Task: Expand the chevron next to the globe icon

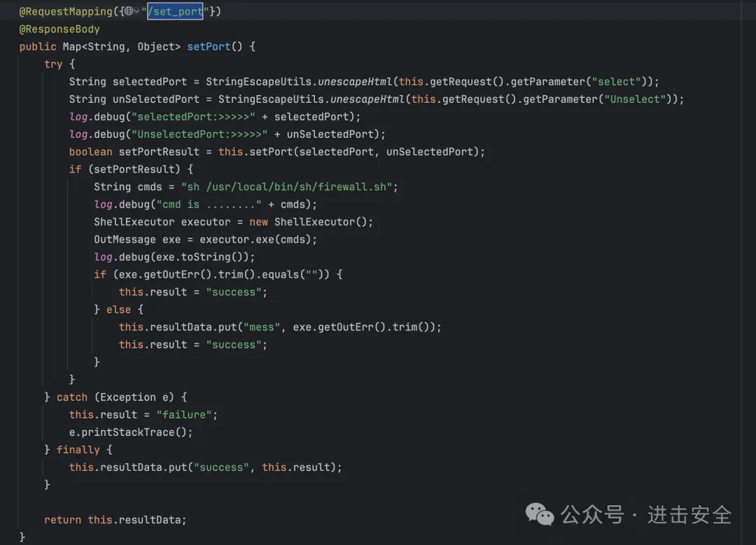Action: click(137, 12)
